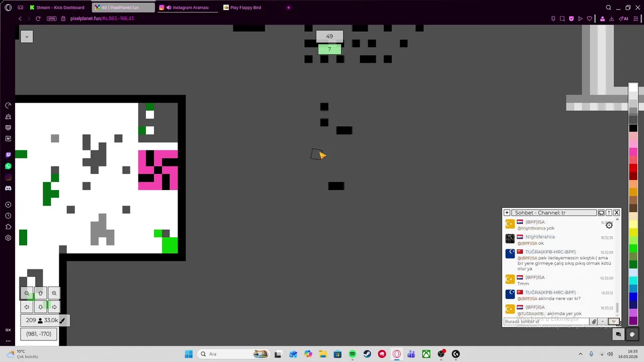Open the small dot dropdown beside tr
Screen dimensions: 644x362
click(603, 322)
